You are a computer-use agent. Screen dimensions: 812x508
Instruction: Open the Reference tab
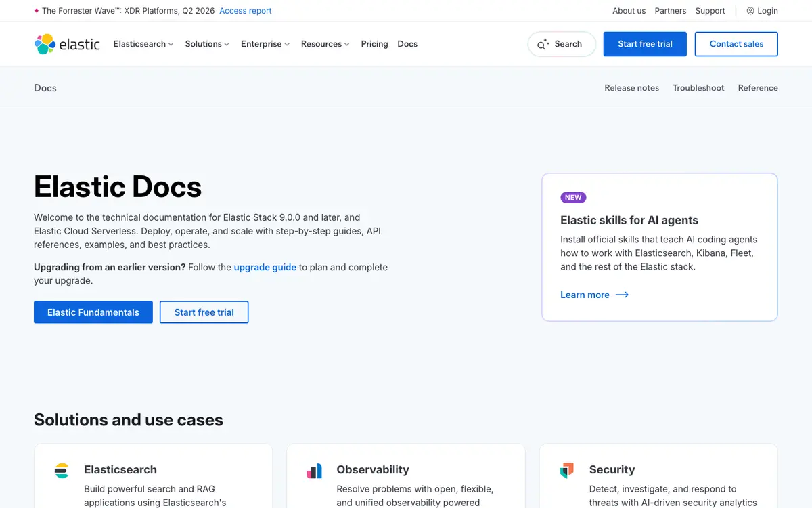pyautogui.click(x=758, y=88)
